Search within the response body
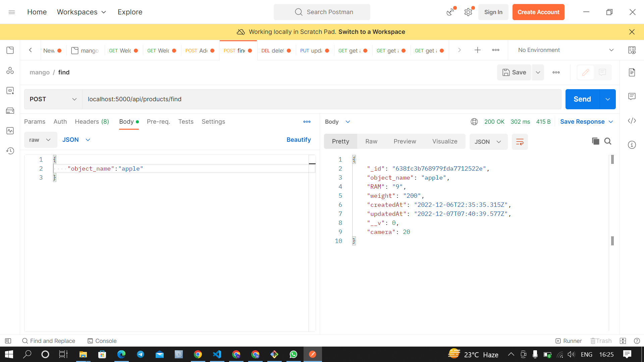This screenshot has width=644, height=362. coord(608,141)
